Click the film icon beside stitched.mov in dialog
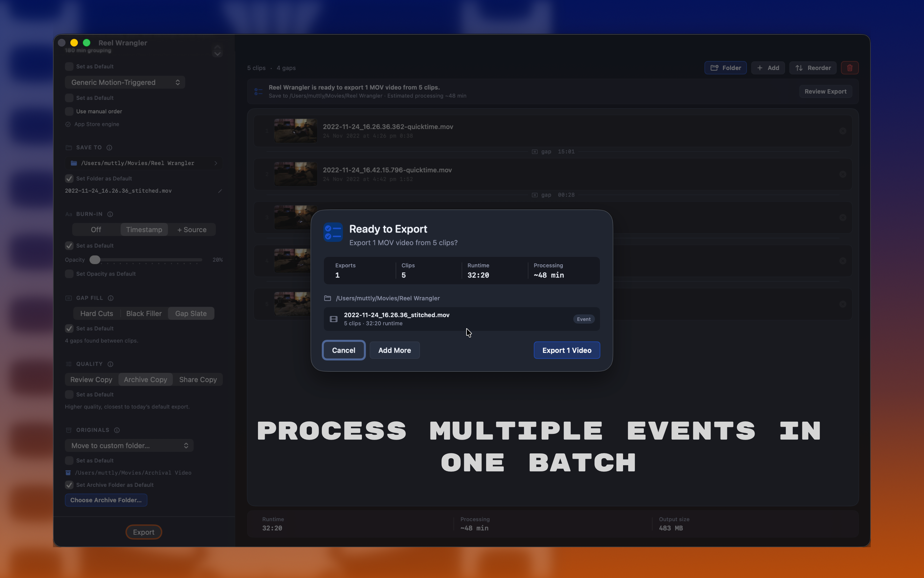Image resolution: width=924 pixels, height=578 pixels. 333,319
